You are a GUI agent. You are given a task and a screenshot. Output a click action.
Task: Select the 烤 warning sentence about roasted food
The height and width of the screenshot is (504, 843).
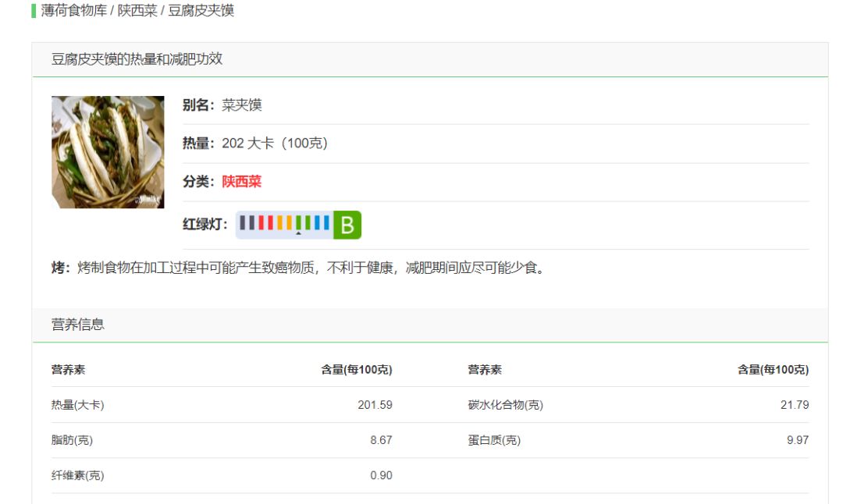(298, 268)
